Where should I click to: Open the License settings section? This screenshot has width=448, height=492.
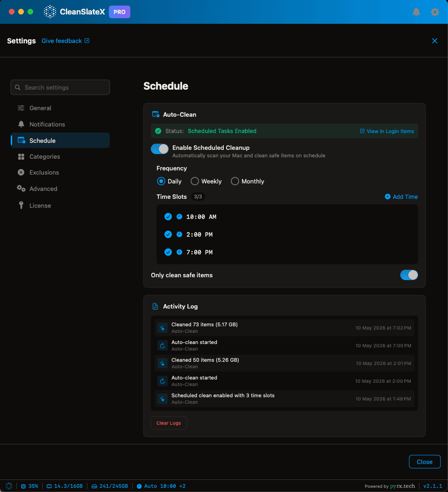pos(60,205)
